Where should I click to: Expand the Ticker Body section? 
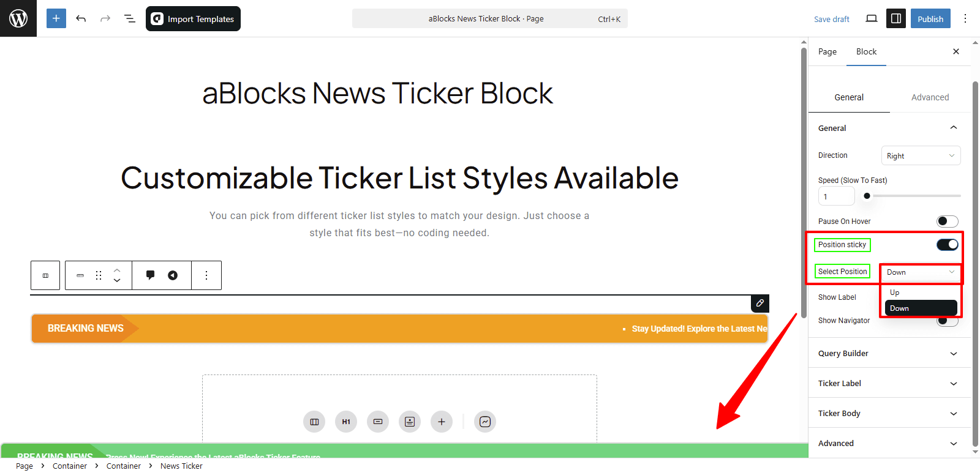coord(889,413)
